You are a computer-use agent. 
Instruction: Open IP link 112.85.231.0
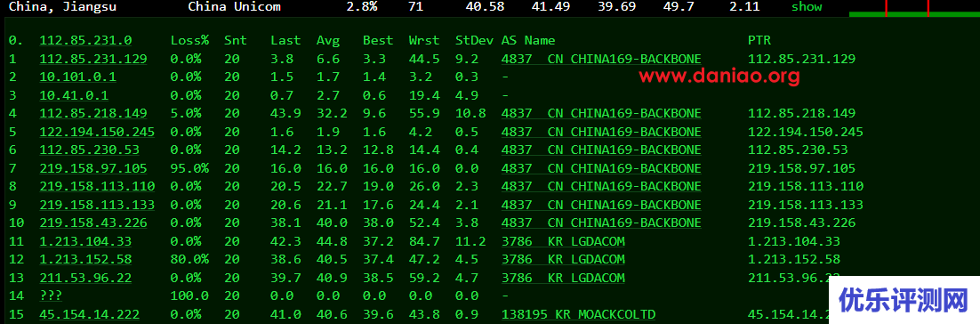pyautogui.click(x=85, y=40)
